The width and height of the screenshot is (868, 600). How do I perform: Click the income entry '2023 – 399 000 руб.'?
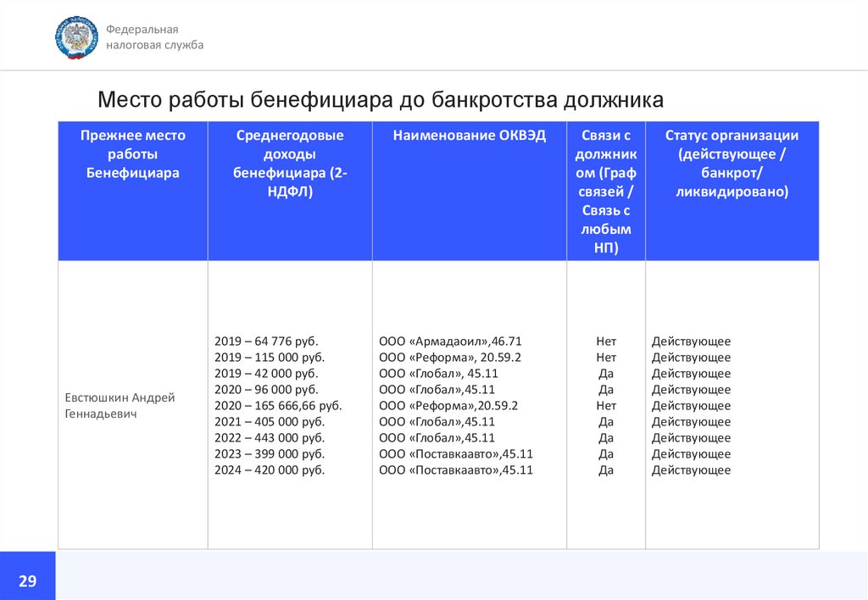pos(270,454)
